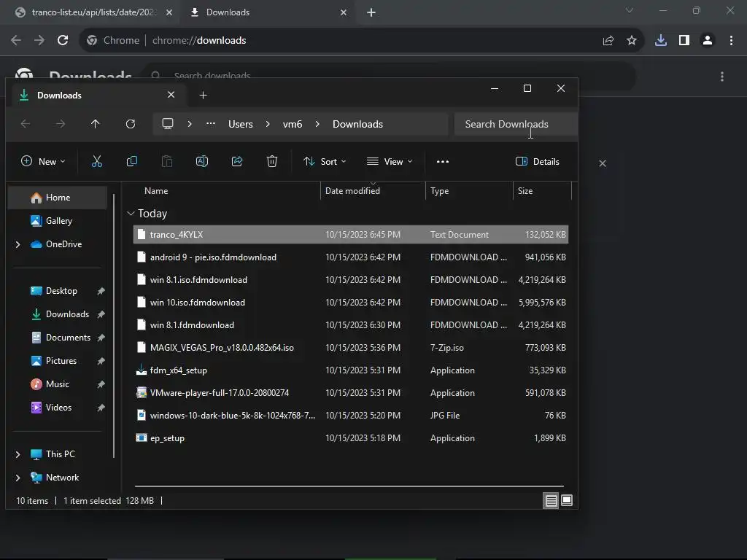The height and width of the screenshot is (560, 747).
Task: Expand Network tree node
Action: [x=18, y=478]
